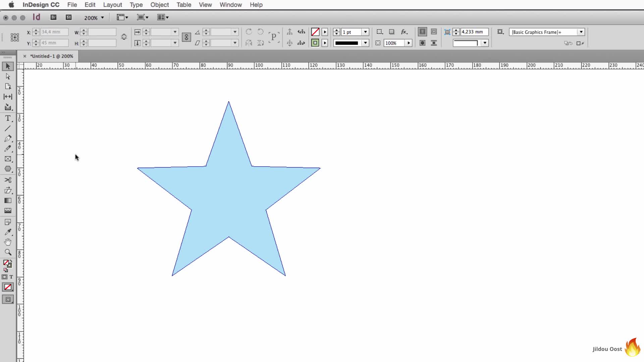
Task: Select the Direct Selection tool
Action: [8, 76]
